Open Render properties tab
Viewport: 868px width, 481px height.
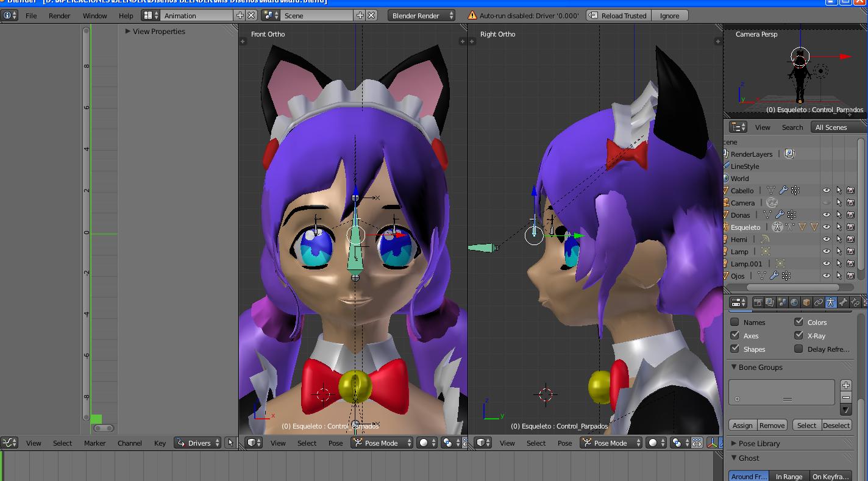coord(758,302)
